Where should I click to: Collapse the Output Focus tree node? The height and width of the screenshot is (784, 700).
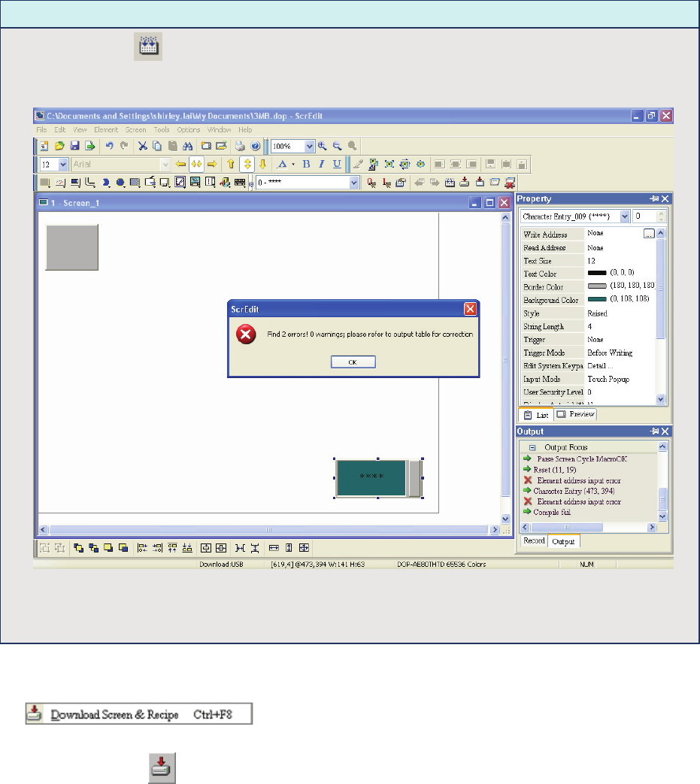532,446
